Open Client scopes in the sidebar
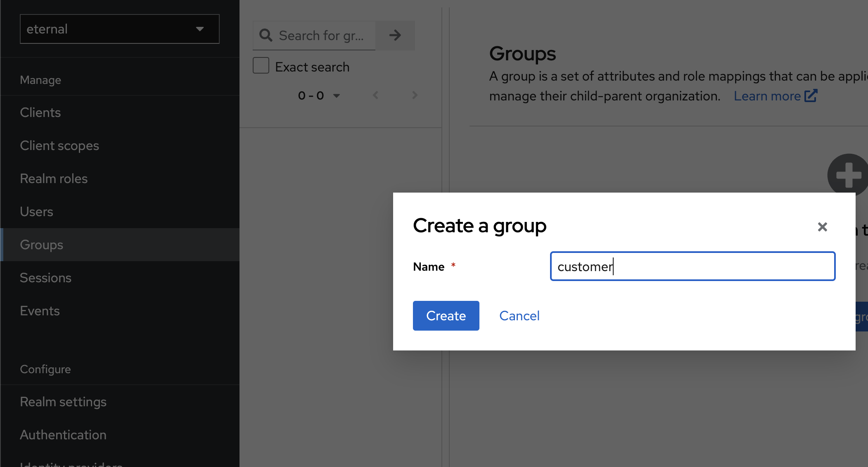 click(x=120, y=145)
